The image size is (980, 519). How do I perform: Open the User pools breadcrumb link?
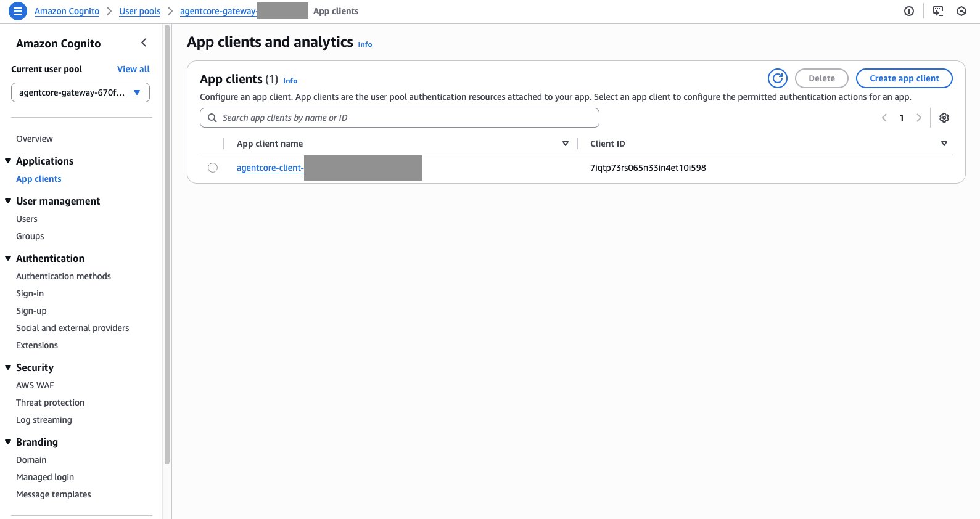coord(139,11)
